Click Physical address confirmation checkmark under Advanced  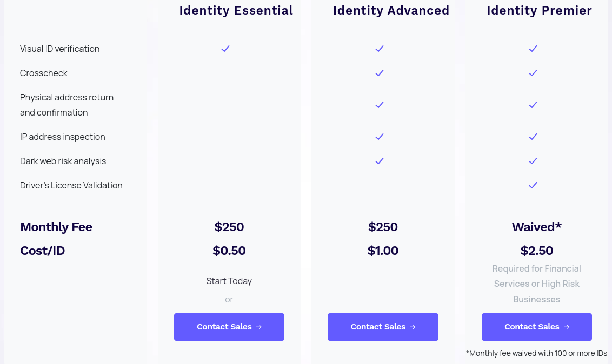380,105
